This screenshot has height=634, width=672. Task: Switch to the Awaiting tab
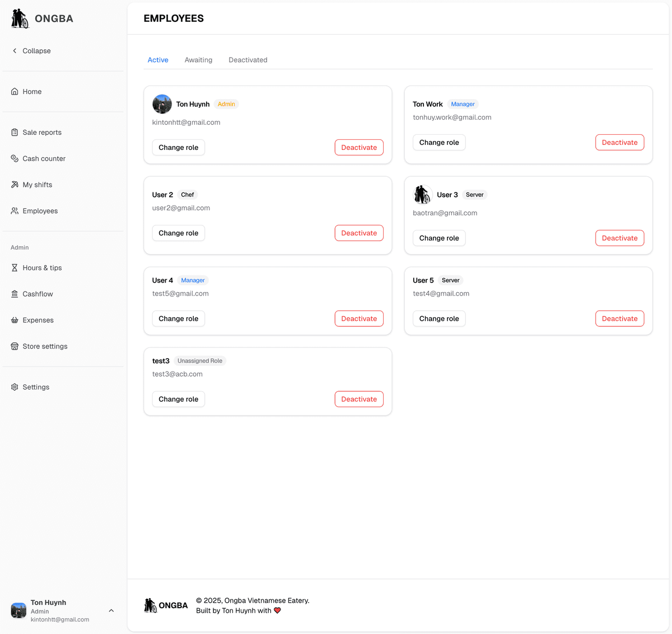pyautogui.click(x=198, y=60)
